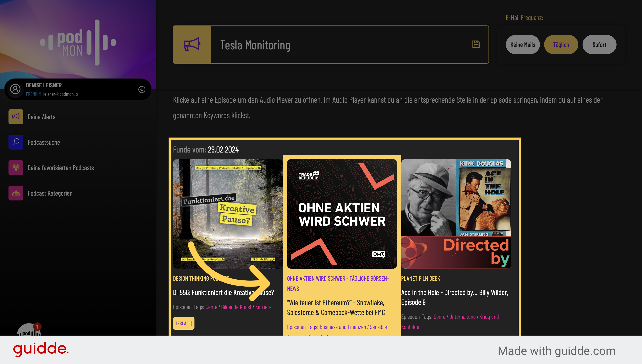Open OHNE AKTIEN WIRD SCHWER podcast title link
The width and height of the screenshot is (642, 364).
click(338, 283)
